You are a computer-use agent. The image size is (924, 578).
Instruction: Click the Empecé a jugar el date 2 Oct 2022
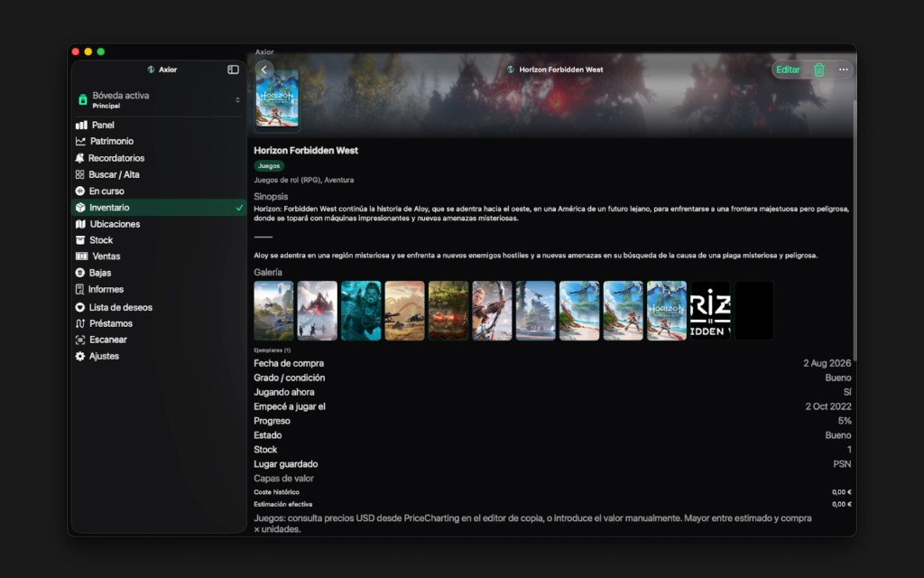coord(828,406)
